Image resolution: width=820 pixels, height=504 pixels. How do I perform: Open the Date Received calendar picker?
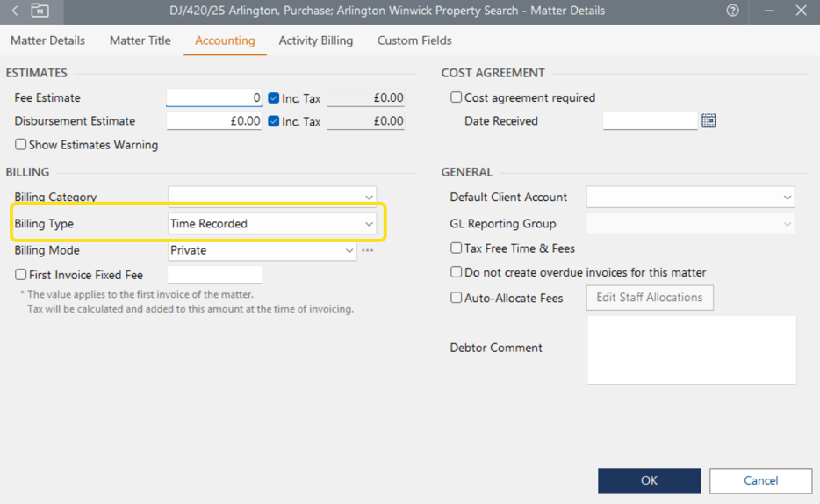click(x=709, y=121)
